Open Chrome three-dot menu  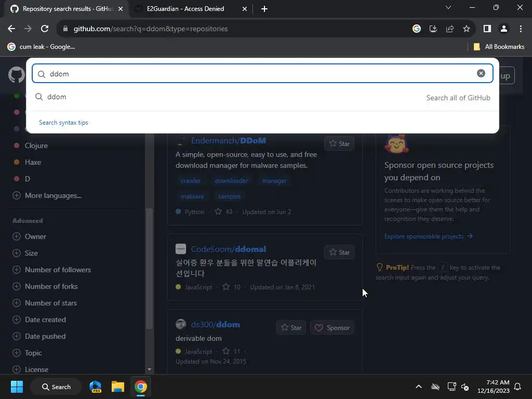tap(521, 29)
